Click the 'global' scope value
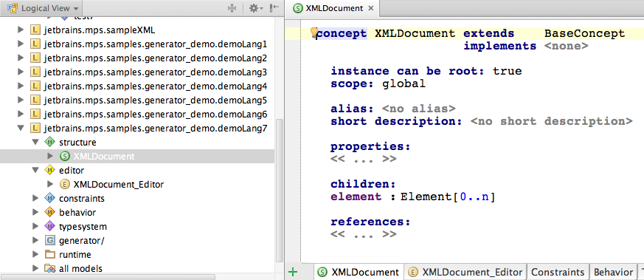Viewport: 644px width, 280px height. tap(404, 84)
